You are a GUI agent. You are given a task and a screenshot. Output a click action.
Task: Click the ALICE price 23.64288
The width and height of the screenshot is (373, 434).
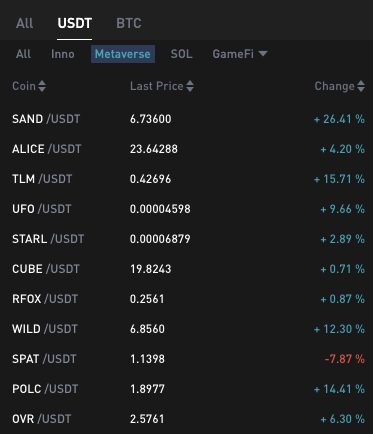(154, 149)
